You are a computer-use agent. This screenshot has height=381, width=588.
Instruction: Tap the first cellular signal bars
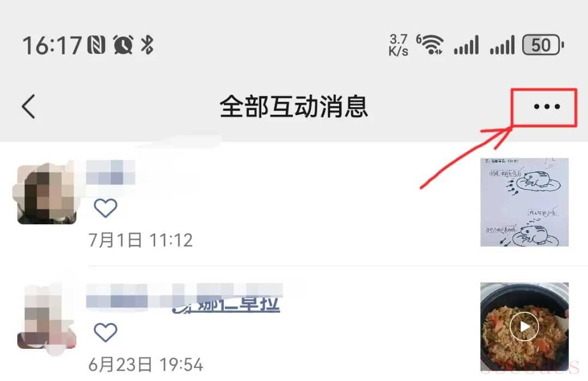coord(466,45)
